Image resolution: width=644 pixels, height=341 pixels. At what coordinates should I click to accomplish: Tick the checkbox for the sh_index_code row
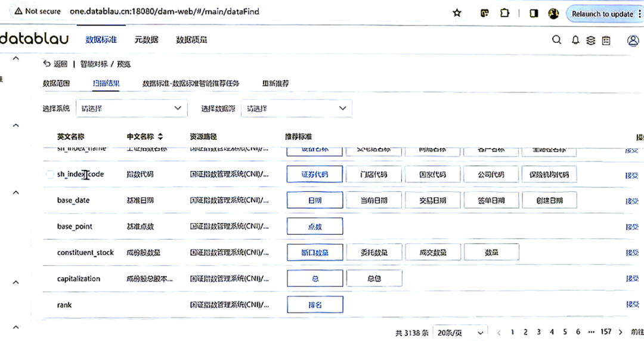tap(49, 175)
